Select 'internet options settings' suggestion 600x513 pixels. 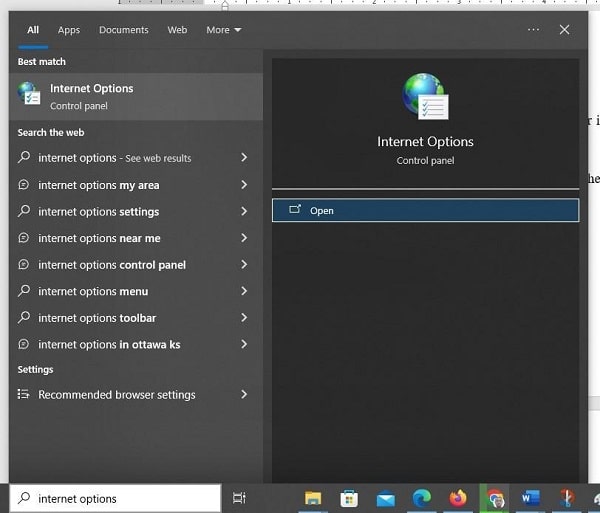click(x=136, y=212)
